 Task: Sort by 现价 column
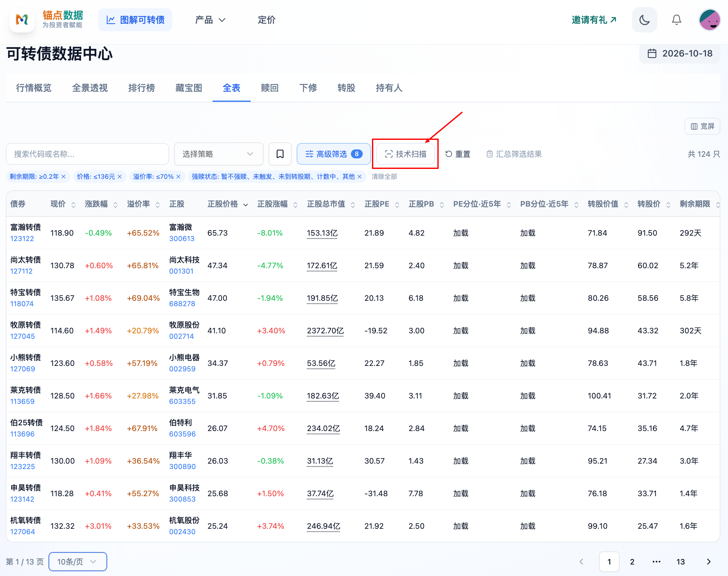(73, 205)
